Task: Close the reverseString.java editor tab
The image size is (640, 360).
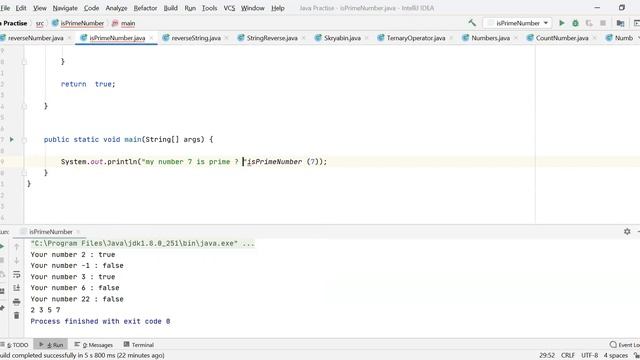Action: tap(227, 38)
